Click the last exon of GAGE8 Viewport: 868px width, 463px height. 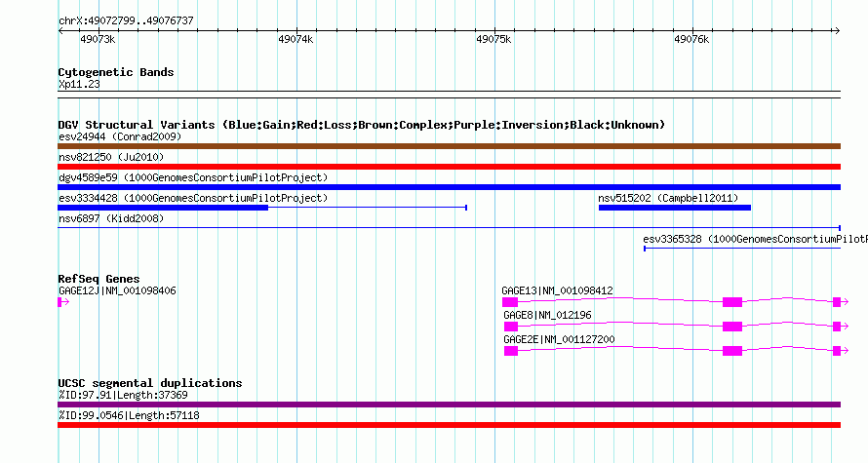pos(837,327)
